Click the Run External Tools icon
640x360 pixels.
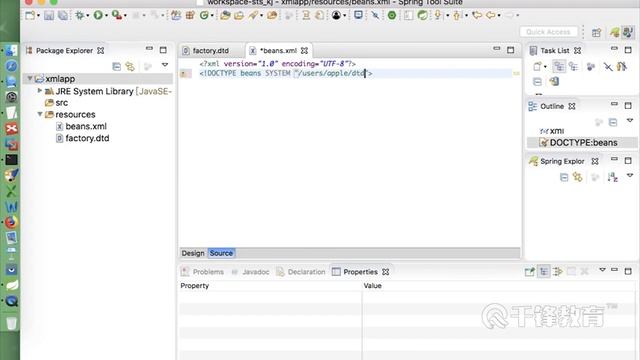click(x=117, y=16)
